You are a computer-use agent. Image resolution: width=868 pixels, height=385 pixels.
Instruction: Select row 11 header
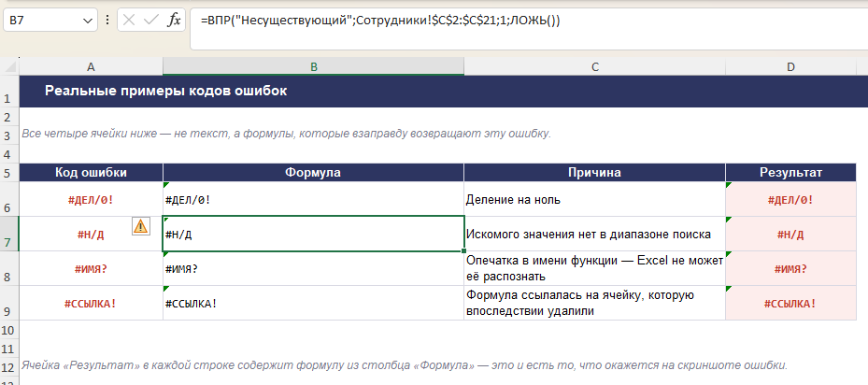(x=9, y=349)
